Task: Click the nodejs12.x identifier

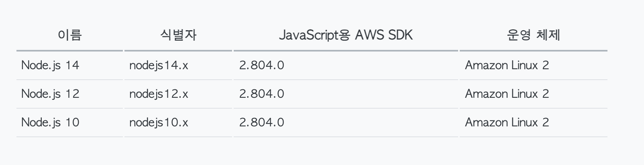Action: pyautogui.click(x=159, y=94)
